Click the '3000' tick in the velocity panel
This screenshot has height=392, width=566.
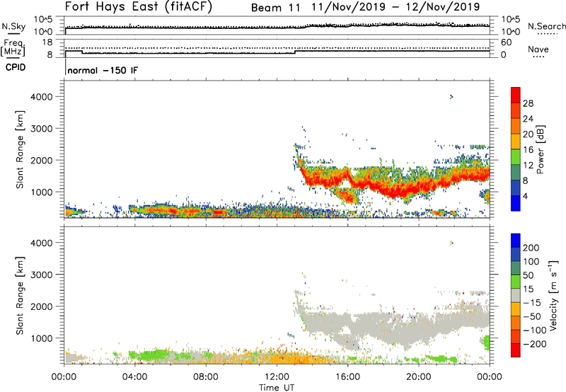(41, 275)
